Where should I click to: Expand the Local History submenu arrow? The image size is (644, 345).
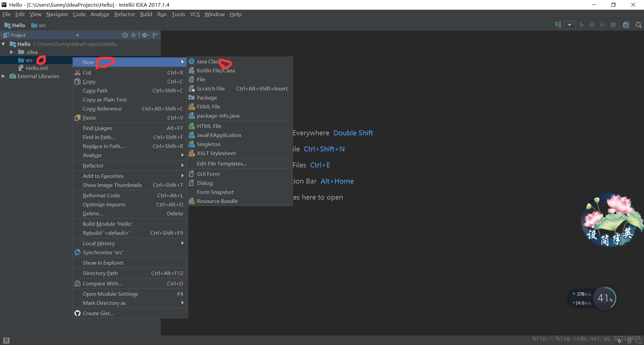click(x=182, y=243)
